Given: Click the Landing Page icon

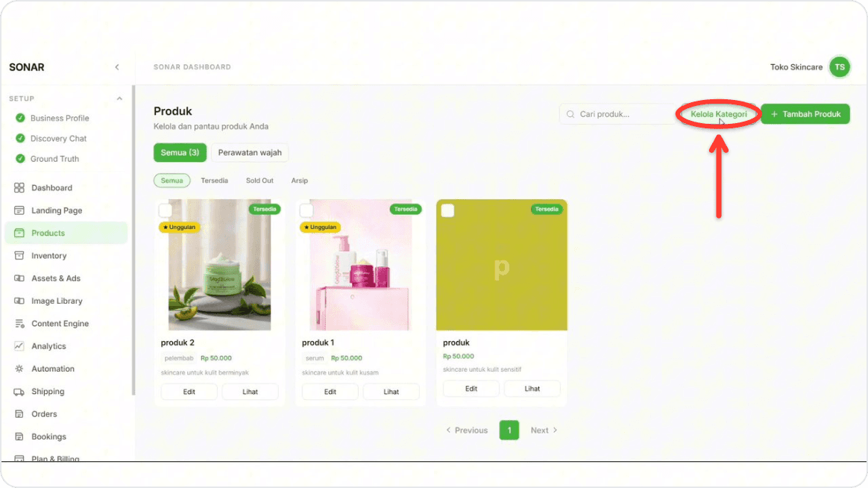Looking at the screenshot, I should pos(19,210).
